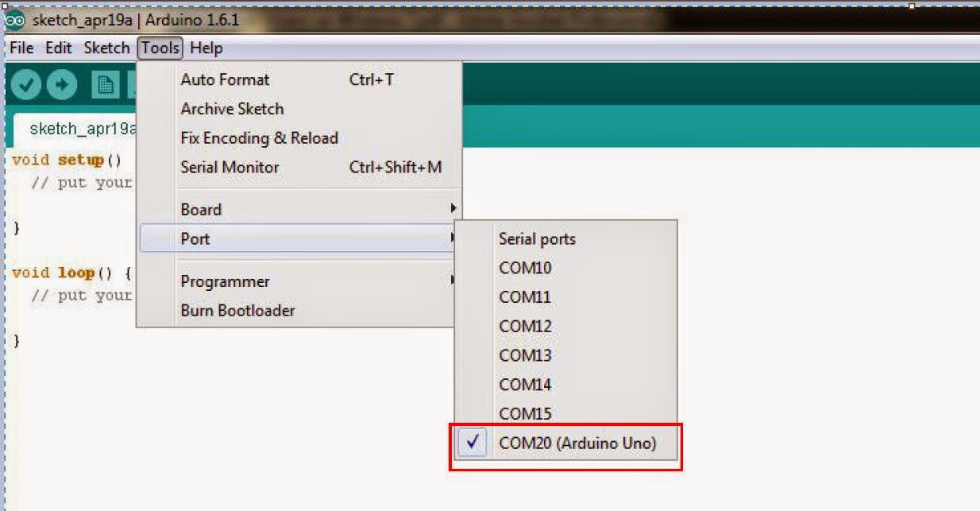980x511 pixels.
Task: Open the Edit menu
Action: point(59,48)
